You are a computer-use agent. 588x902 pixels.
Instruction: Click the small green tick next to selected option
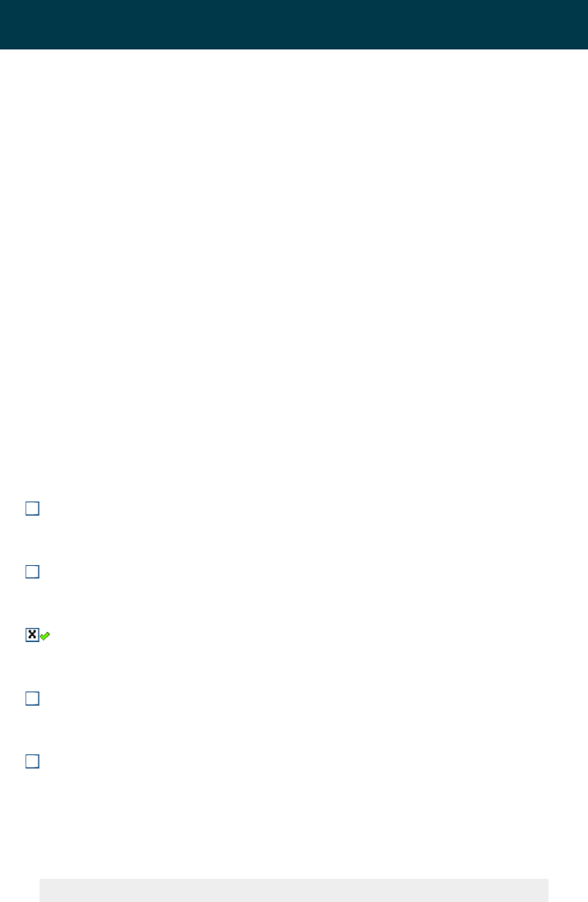(44, 636)
